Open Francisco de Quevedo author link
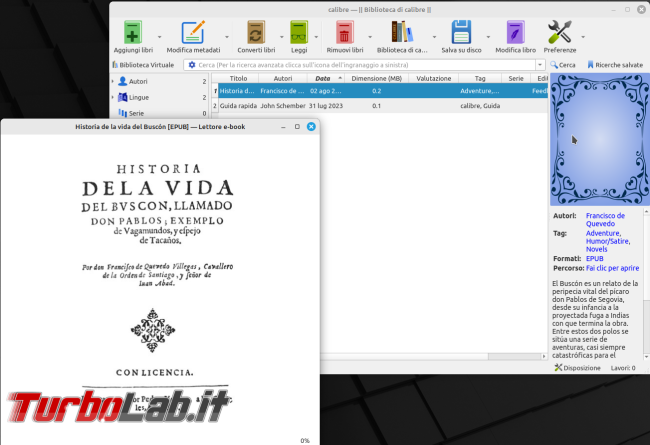This screenshot has height=445, width=650. coord(605,220)
